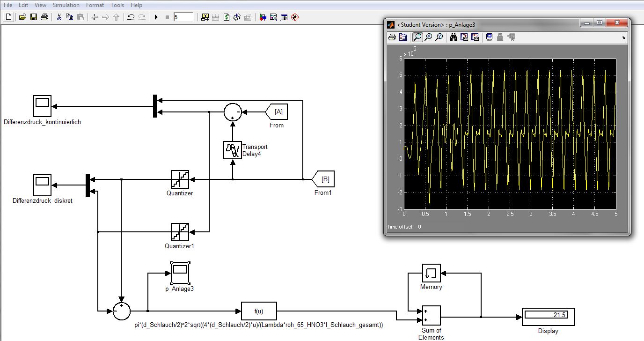Open the Simulation menu
This screenshot has width=644, height=341.
pyautogui.click(x=66, y=5)
